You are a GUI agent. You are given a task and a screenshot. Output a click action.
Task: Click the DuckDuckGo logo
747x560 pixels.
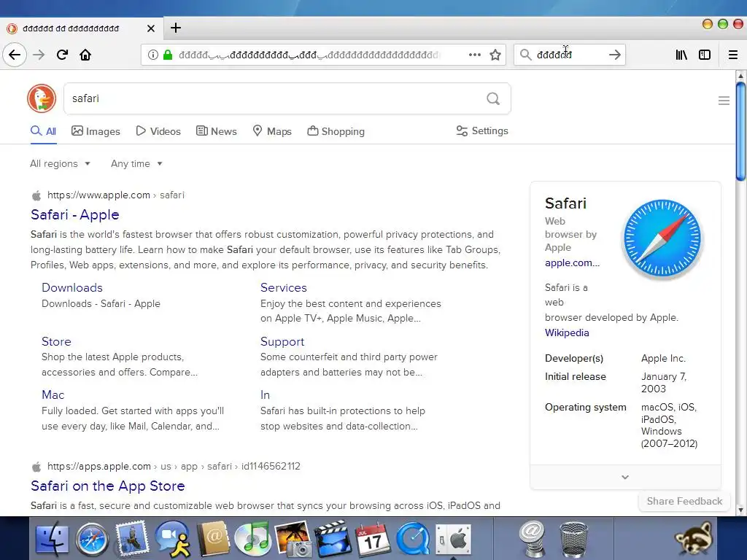(42, 98)
